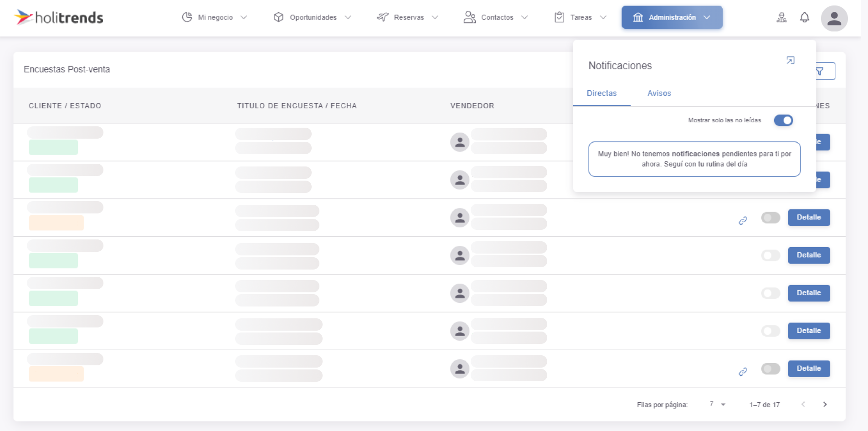Screen dimensions: 868x431
Task: Open the Oportunidades menu
Action: pos(313,17)
